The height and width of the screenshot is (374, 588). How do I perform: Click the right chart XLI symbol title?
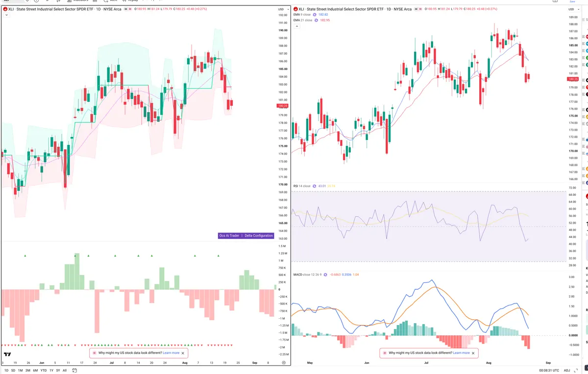click(x=355, y=9)
